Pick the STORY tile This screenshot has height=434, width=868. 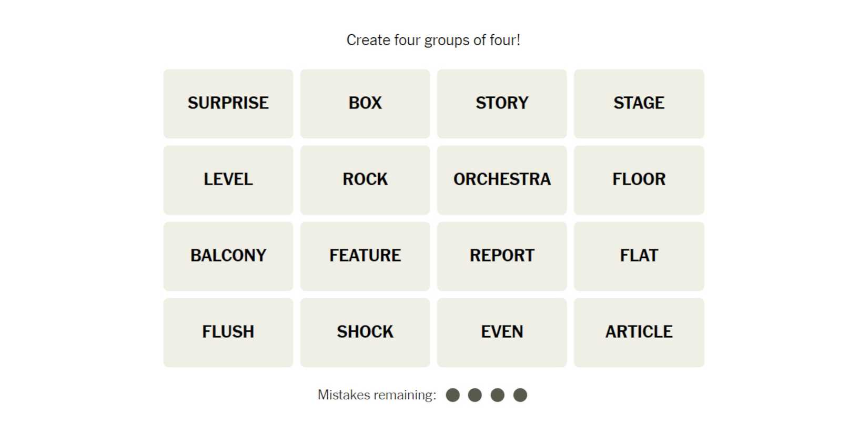(x=502, y=104)
